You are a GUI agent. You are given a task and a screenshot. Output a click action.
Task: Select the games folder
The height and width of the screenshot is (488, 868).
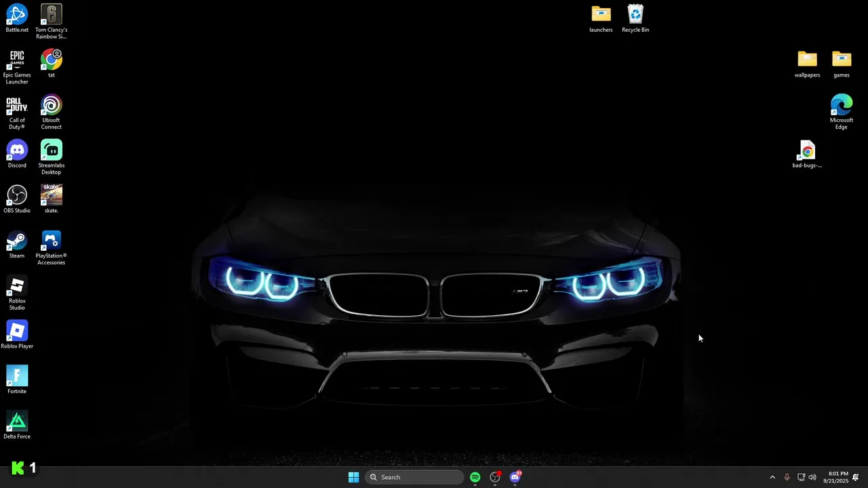point(842,64)
